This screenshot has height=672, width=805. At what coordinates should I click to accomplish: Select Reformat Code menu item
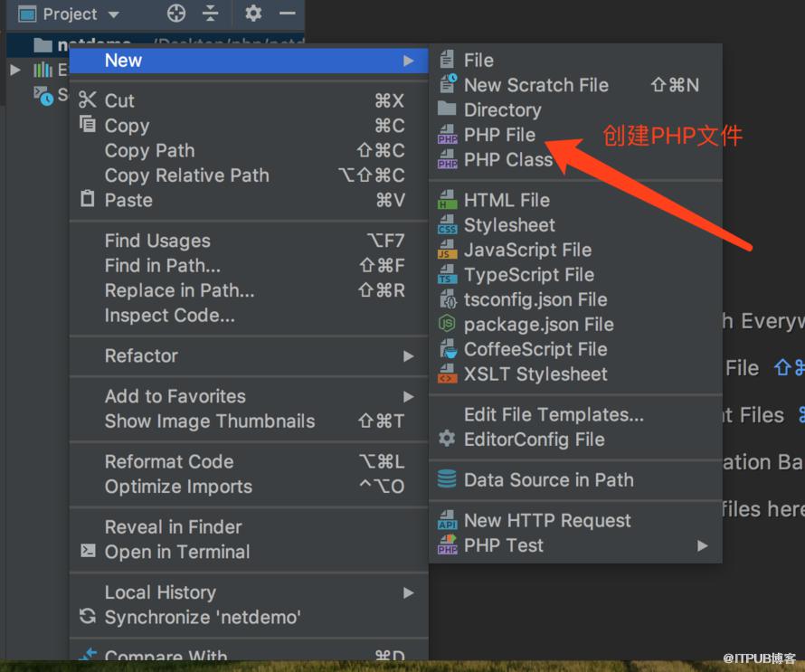click(249, 461)
